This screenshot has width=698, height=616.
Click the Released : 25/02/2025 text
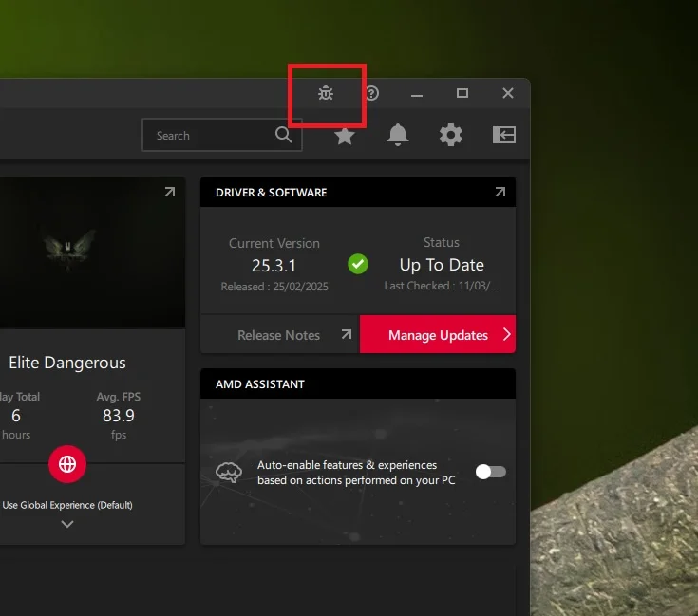coord(274,287)
